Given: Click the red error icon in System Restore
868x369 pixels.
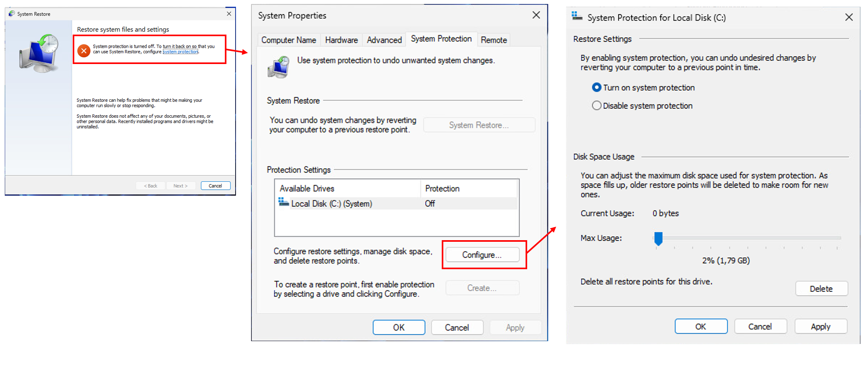Looking at the screenshot, I should (x=84, y=51).
